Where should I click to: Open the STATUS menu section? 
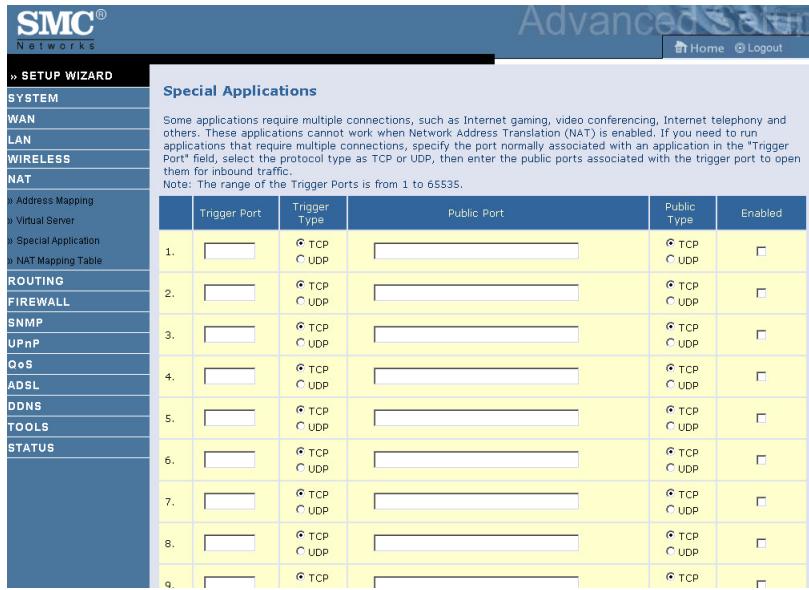78,448
